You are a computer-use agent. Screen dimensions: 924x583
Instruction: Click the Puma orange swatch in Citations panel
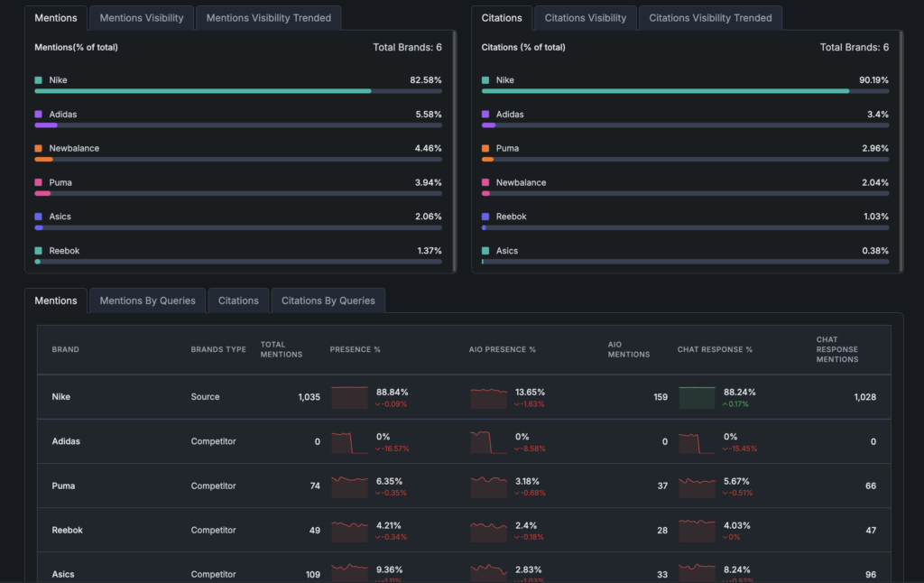point(485,148)
